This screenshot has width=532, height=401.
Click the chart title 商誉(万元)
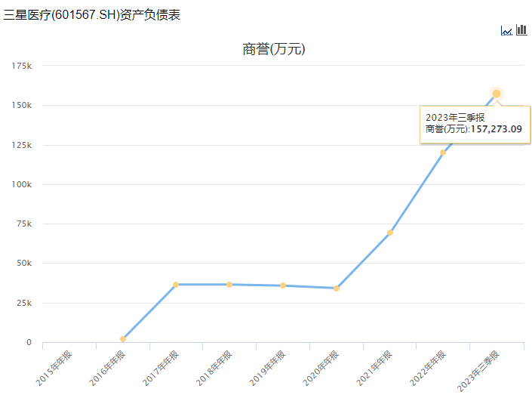coord(274,49)
